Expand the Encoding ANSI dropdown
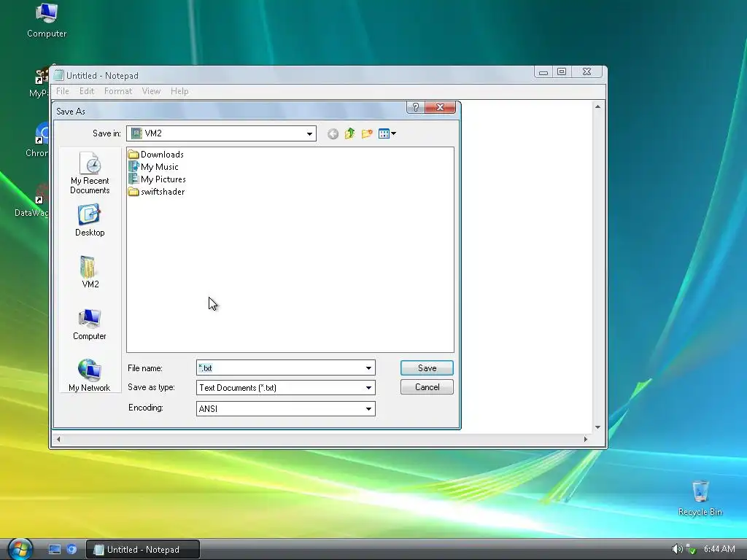This screenshot has height=560, width=747. coord(368,408)
